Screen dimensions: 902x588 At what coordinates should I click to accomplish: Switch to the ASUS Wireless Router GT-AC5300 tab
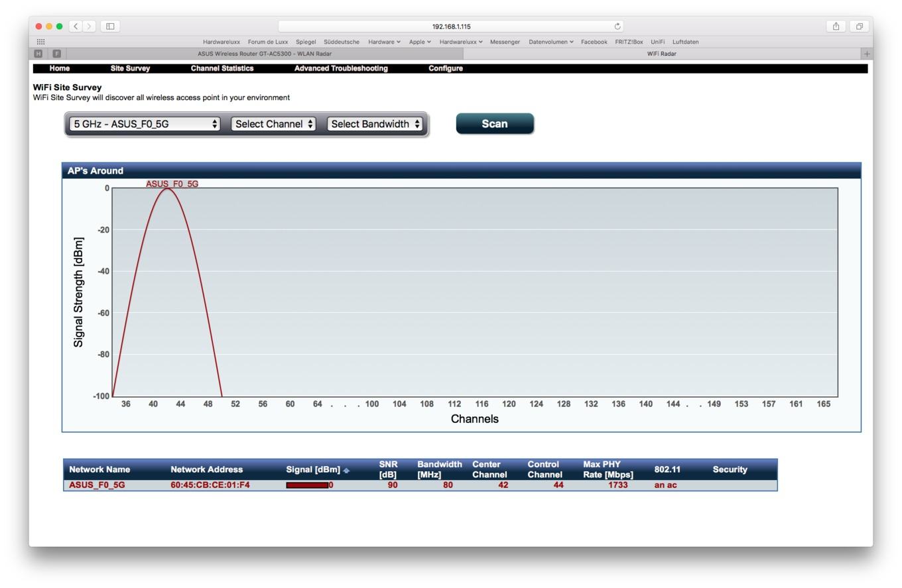click(265, 54)
